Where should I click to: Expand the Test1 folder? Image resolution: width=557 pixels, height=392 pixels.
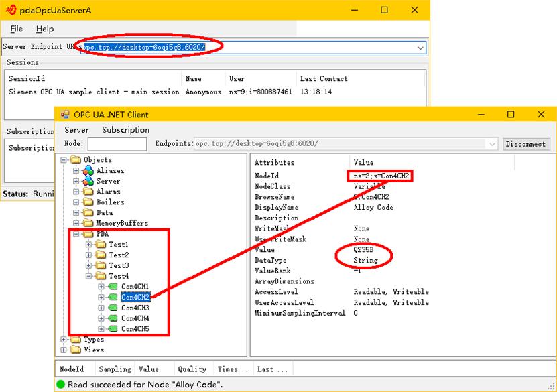tap(88, 245)
